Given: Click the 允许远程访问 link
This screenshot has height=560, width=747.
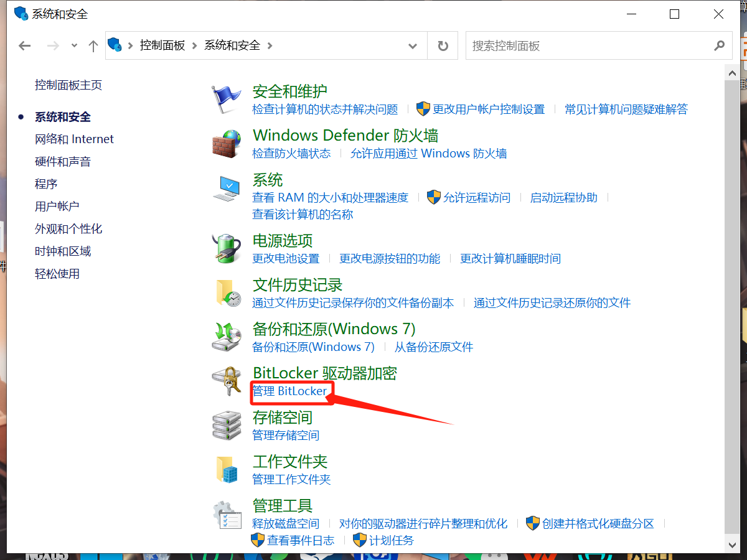Looking at the screenshot, I should tap(476, 198).
